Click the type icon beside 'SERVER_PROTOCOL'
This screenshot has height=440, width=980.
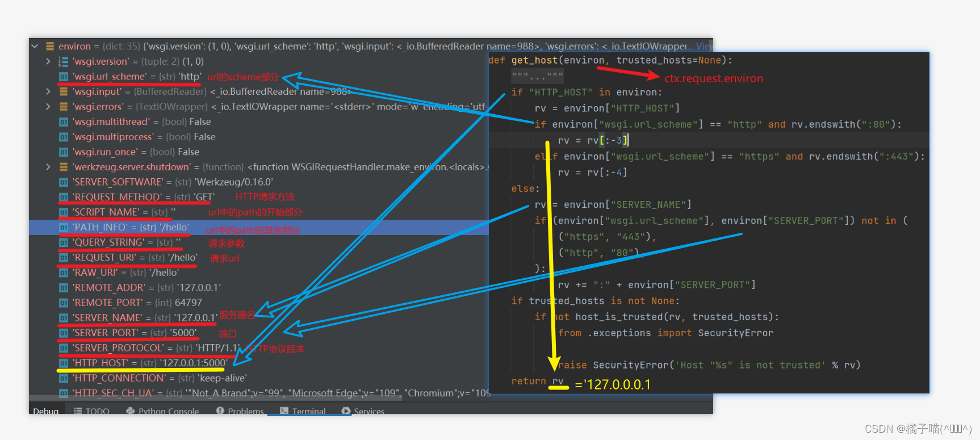click(x=64, y=348)
